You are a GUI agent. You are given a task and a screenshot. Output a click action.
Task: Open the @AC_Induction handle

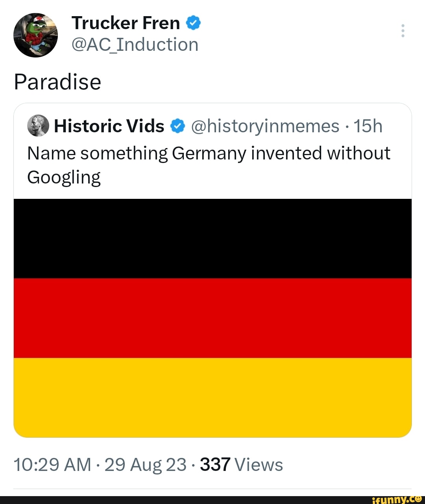tap(135, 44)
